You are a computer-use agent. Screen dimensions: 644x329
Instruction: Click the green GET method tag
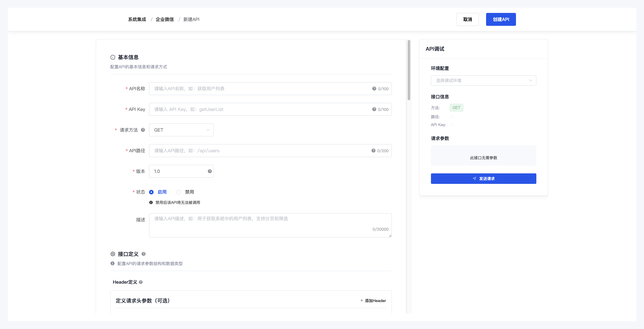(456, 108)
